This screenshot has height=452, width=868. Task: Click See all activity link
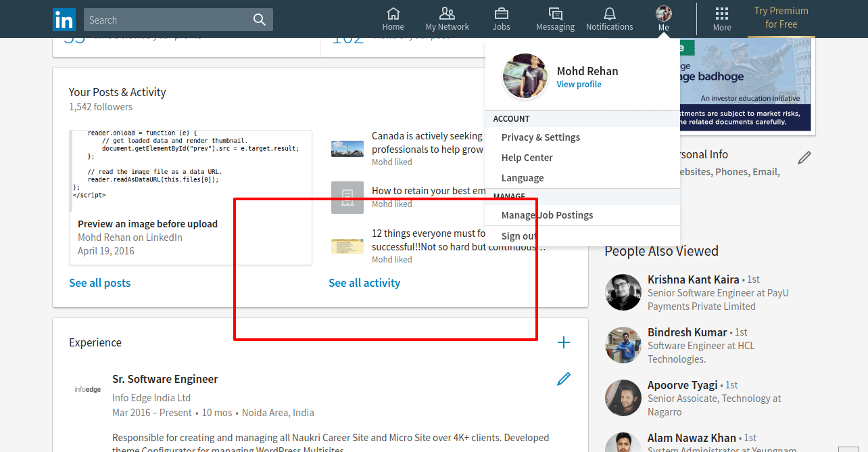[x=364, y=283]
